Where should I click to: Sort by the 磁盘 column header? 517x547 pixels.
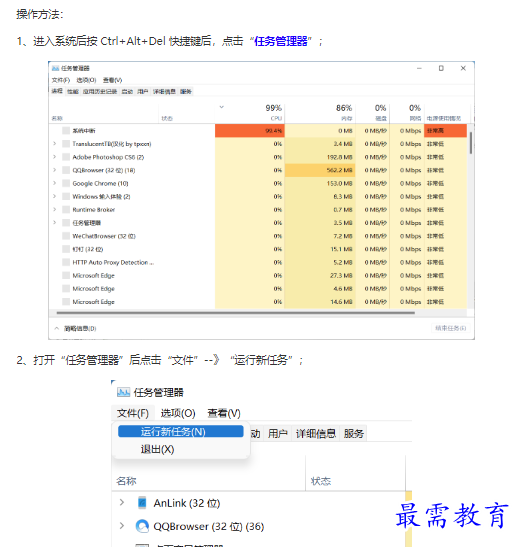pyautogui.click(x=372, y=113)
